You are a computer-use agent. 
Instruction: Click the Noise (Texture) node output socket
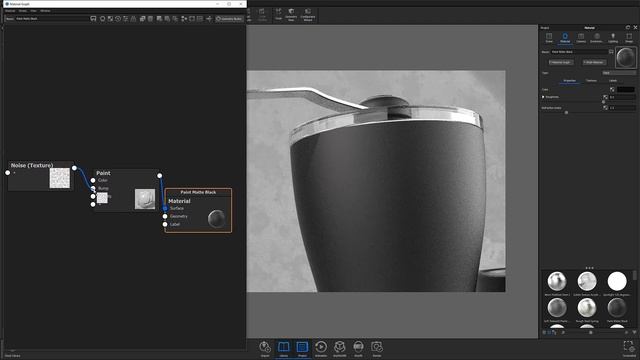(74, 168)
